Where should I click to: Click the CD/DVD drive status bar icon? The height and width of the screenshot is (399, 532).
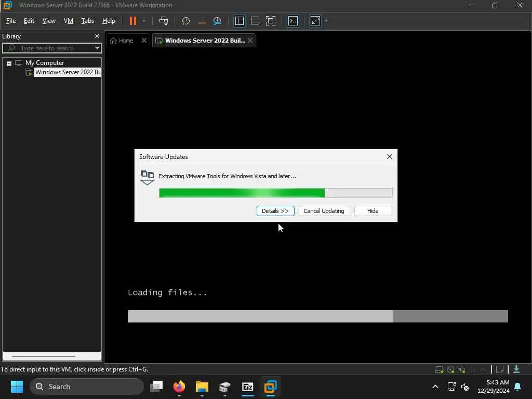[450, 369]
